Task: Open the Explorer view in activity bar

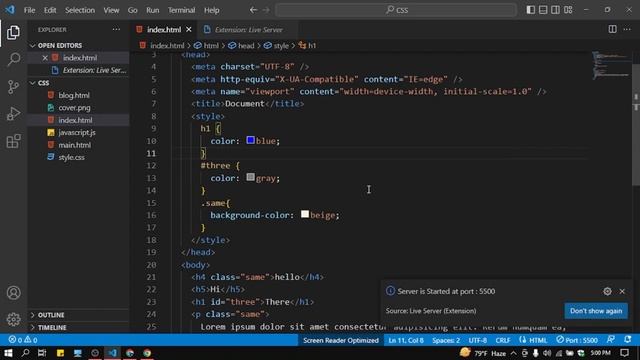Action: pyautogui.click(x=13, y=32)
